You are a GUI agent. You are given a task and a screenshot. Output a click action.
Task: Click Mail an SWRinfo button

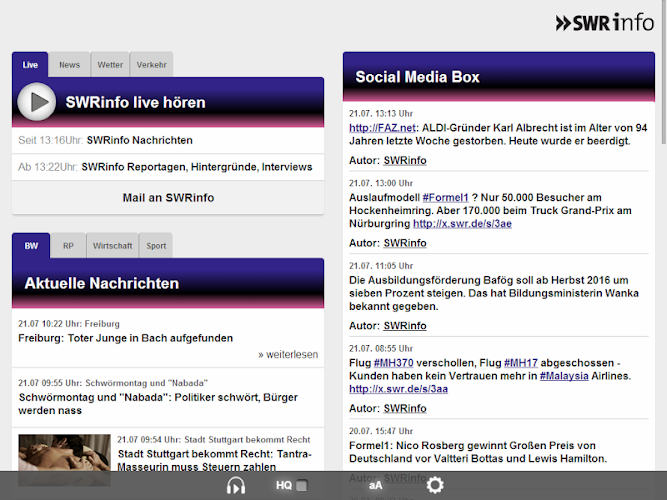click(168, 197)
